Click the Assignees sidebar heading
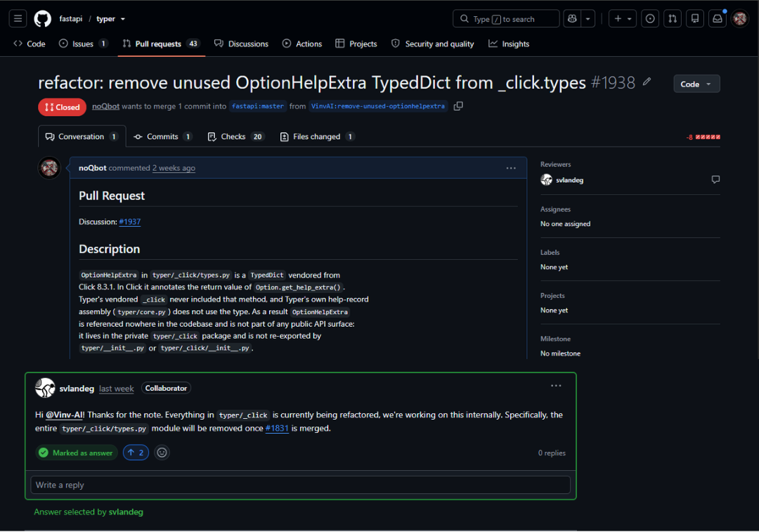 [x=555, y=209]
